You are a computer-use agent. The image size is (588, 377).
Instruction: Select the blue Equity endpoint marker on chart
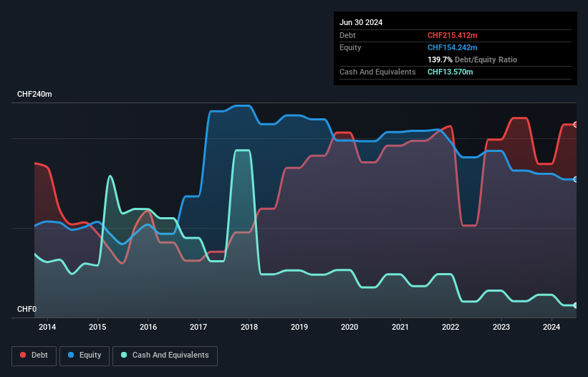576,179
